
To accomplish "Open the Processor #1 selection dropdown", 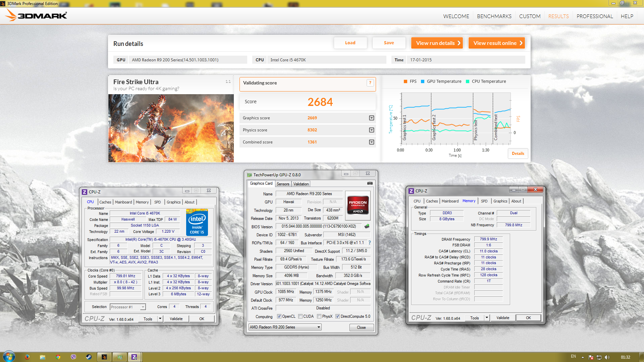I will click(x=128, y=307).
